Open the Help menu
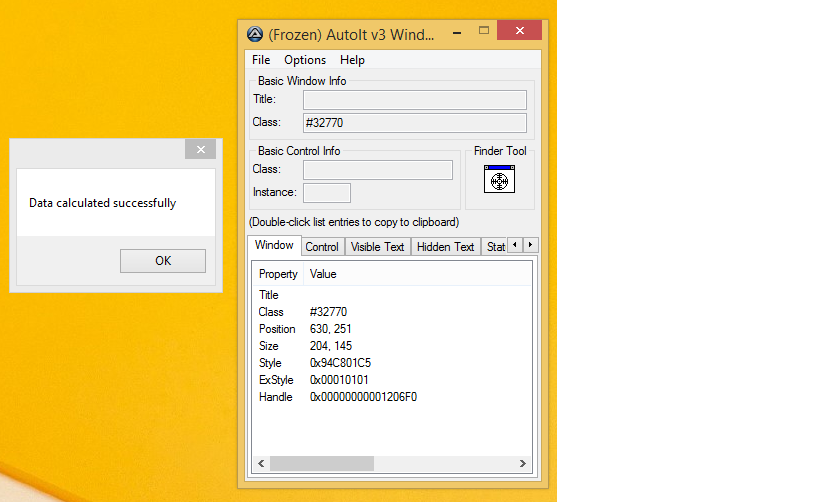The width and height of the screenshot is (819, 502). point(352,60)
